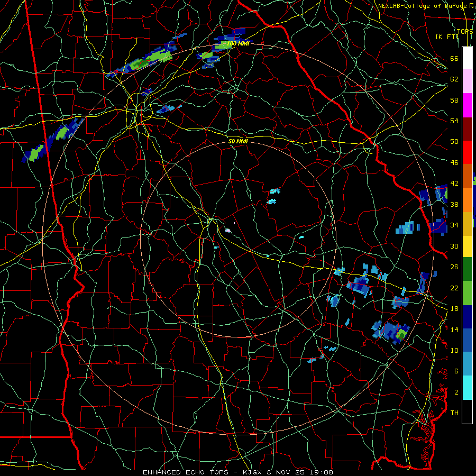Click the legend value "34"
The width and height of the screenshot is (476, 476).
click(454, 225)
